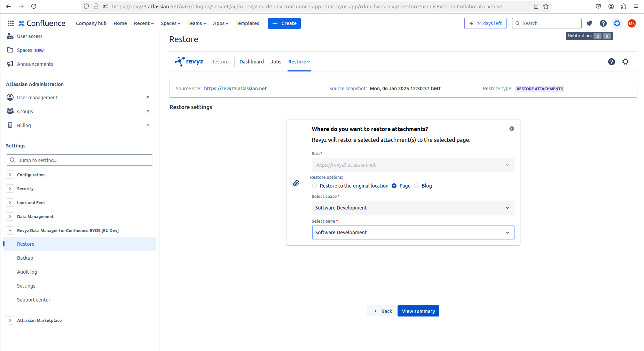The image size is (644, 351).
Task: Open Support center in the sidebar
Action: tap(33, 300)
